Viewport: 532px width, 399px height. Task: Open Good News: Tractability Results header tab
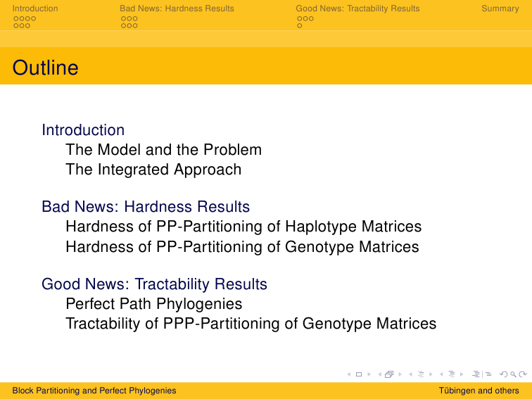357,8
